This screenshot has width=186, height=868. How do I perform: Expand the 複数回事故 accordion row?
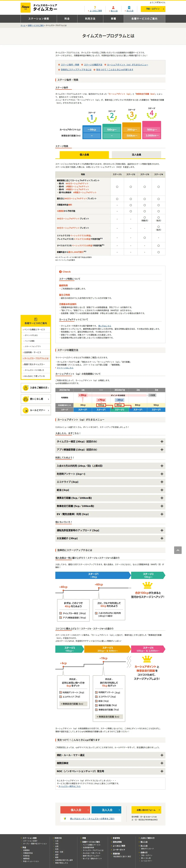[110, 763]
